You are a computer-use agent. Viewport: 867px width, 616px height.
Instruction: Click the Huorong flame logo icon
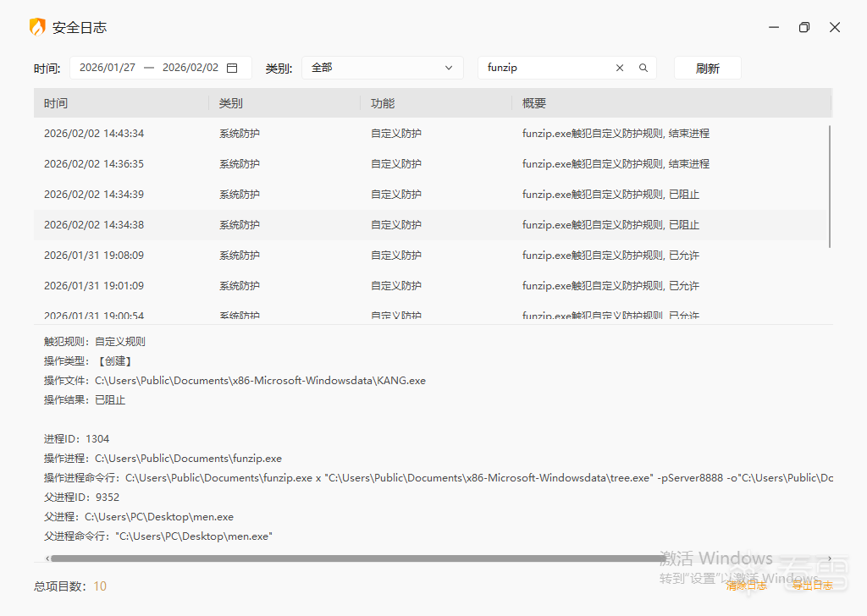click(37, 27)
